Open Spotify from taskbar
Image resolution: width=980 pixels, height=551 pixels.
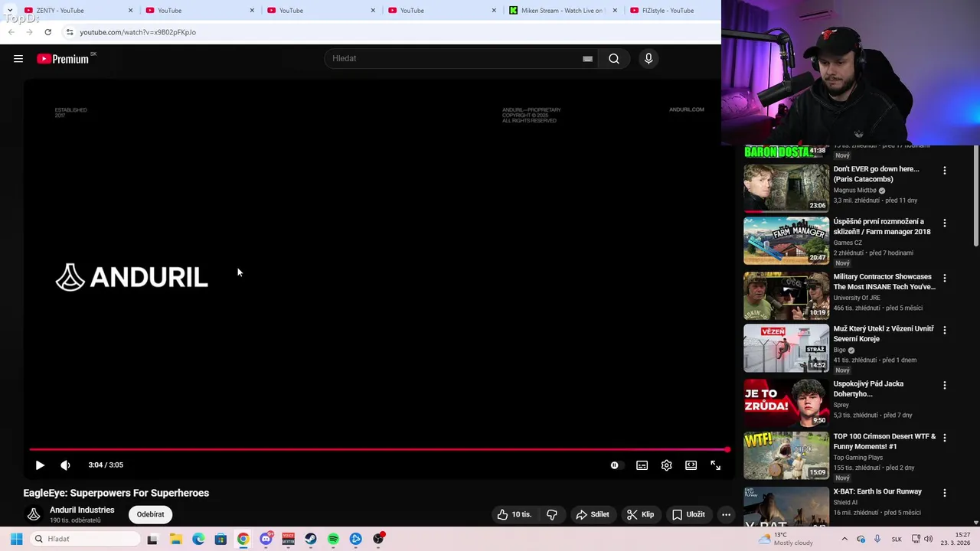tap(333, 539)
